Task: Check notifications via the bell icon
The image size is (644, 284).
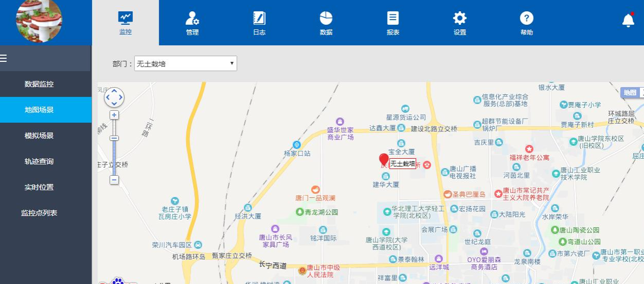Action: coord(628,20)
